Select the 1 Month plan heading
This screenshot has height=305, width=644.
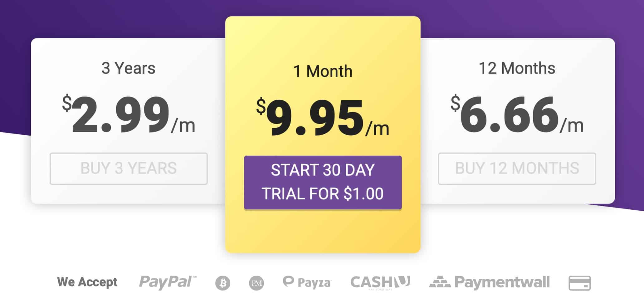click(x=323, y=71)
